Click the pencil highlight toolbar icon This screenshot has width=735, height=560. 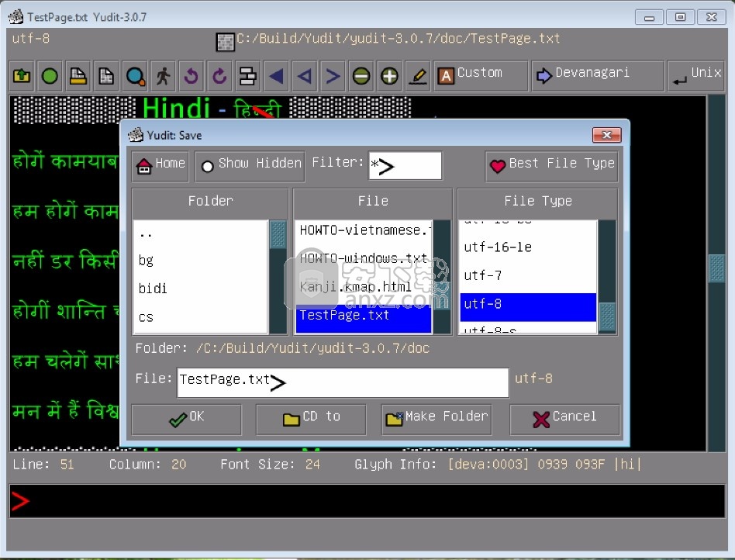click(x=418, y=75)
